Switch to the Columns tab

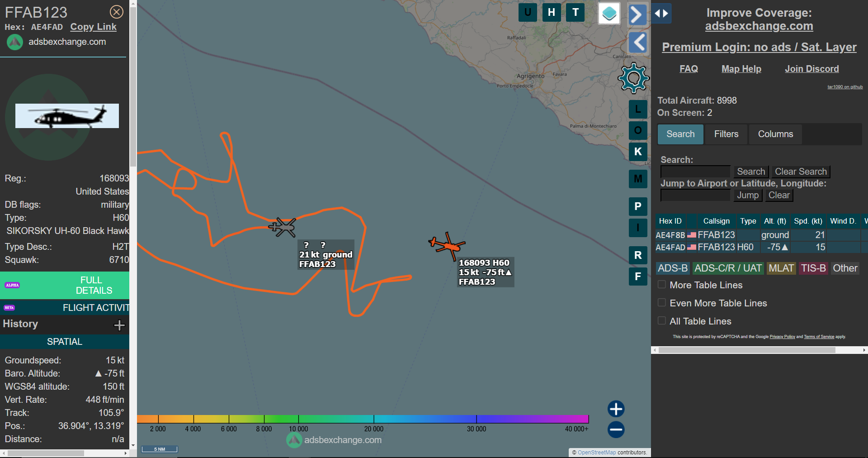[775, 134]
